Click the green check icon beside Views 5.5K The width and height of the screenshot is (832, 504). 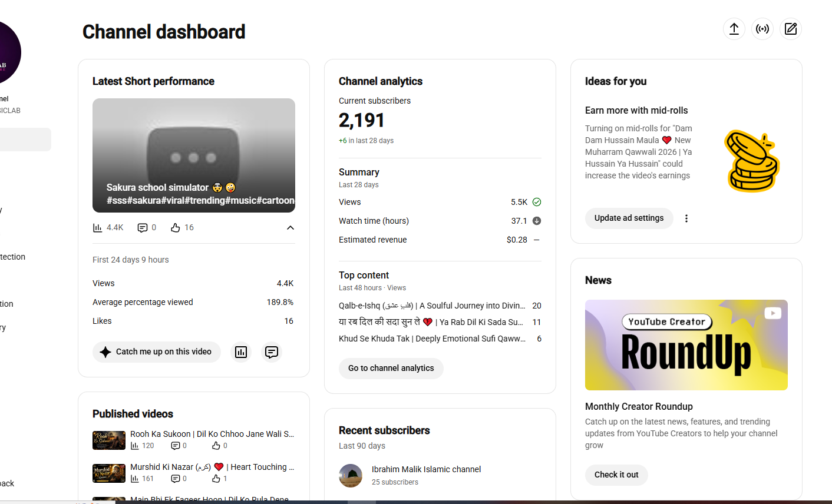[537, 202]
